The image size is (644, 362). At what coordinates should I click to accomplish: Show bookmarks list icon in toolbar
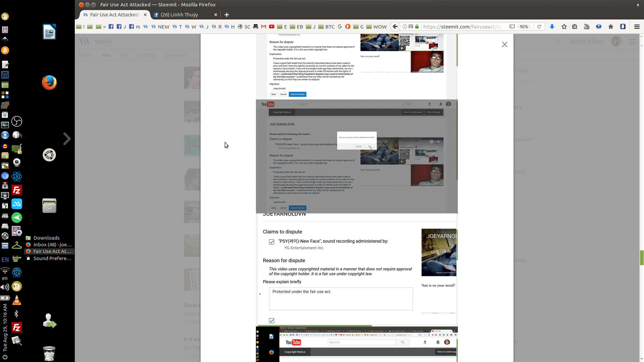coord(575,26)
